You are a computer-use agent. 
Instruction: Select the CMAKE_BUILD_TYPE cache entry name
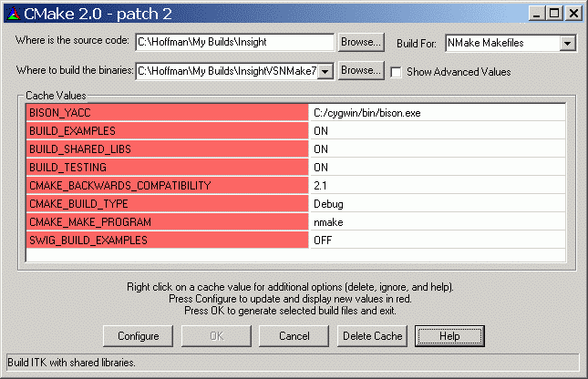(x=167, y=203)
